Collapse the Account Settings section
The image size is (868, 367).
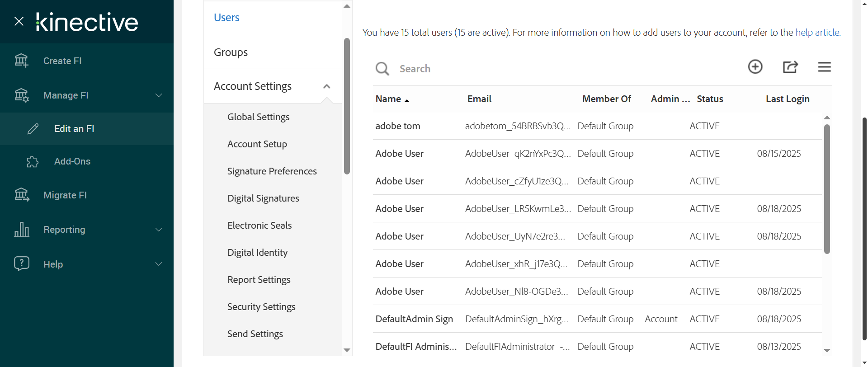click(x=326, y=86)
